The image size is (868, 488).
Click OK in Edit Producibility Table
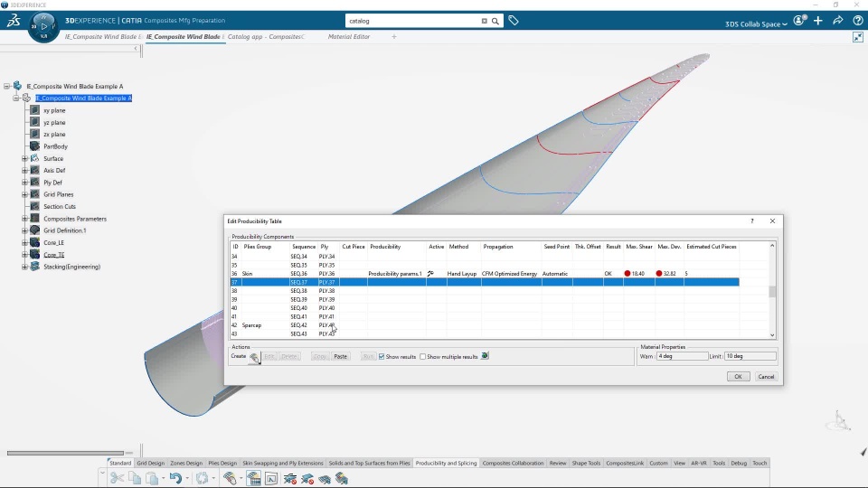click(738, 377)
